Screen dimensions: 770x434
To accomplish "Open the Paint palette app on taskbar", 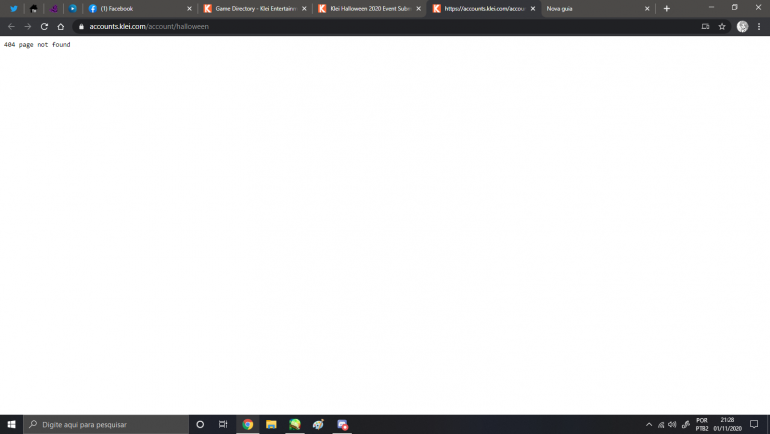I will (318, 424).
